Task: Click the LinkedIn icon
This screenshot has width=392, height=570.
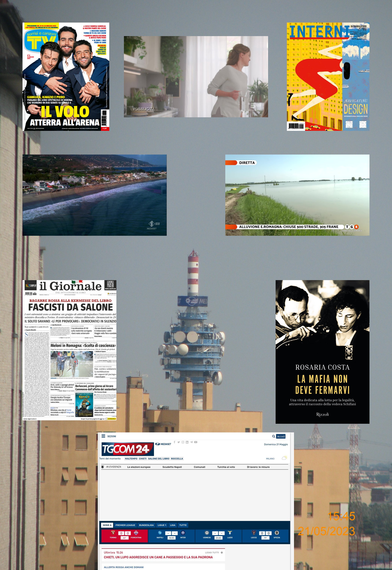Action: (x=187, y=442)
